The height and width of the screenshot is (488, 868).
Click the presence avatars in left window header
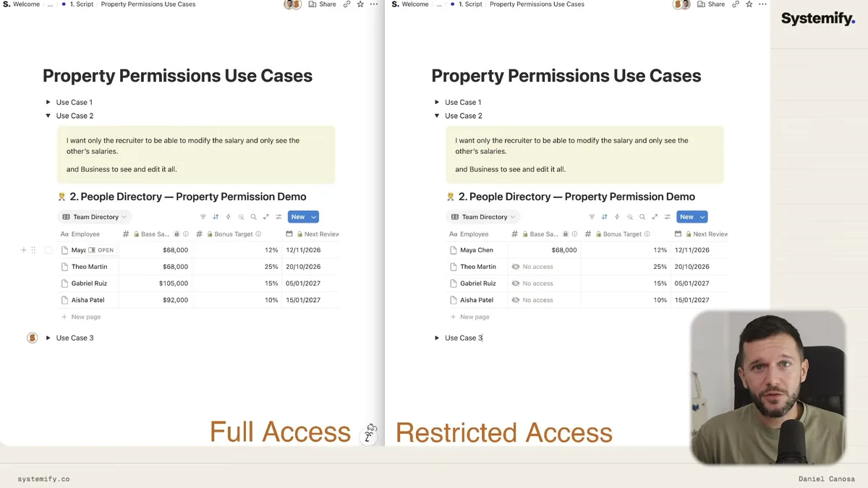pos(293,4)
